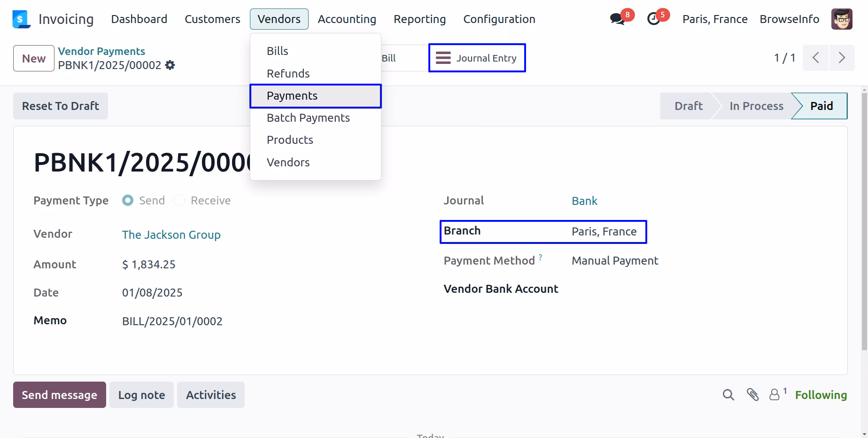Toggle the Following subscription
868x438 pixels.
tap(821, 395)
